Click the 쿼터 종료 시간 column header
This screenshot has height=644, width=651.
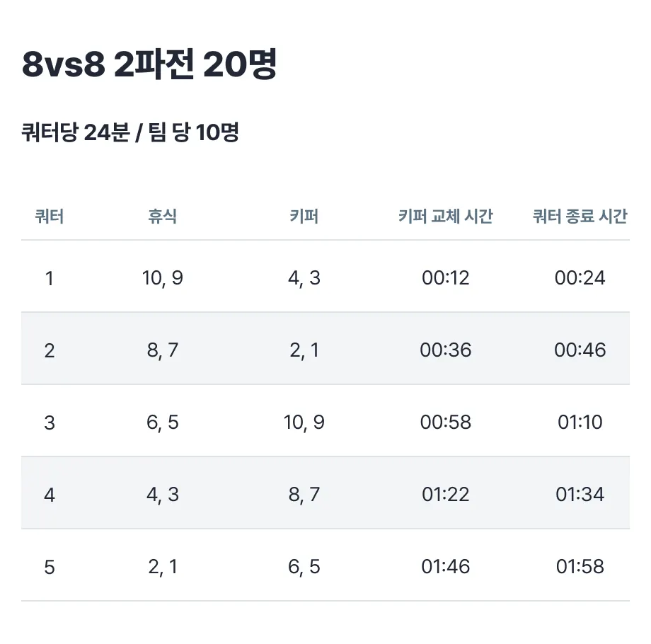coord(580,217)
